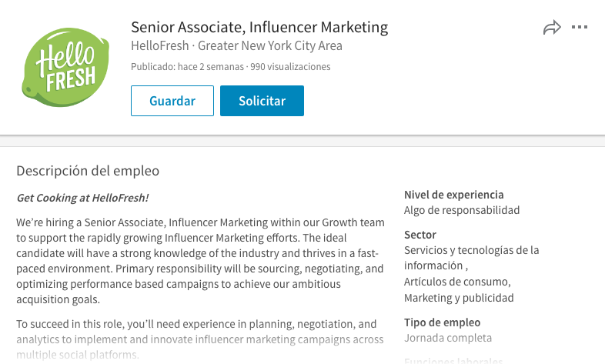Click the share arrow icon
Screen dimensions: 605x364
tap(552, 28)
